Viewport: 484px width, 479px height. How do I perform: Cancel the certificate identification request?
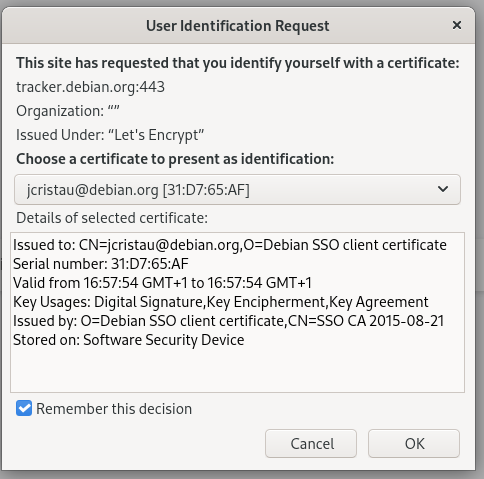(311, 443)
